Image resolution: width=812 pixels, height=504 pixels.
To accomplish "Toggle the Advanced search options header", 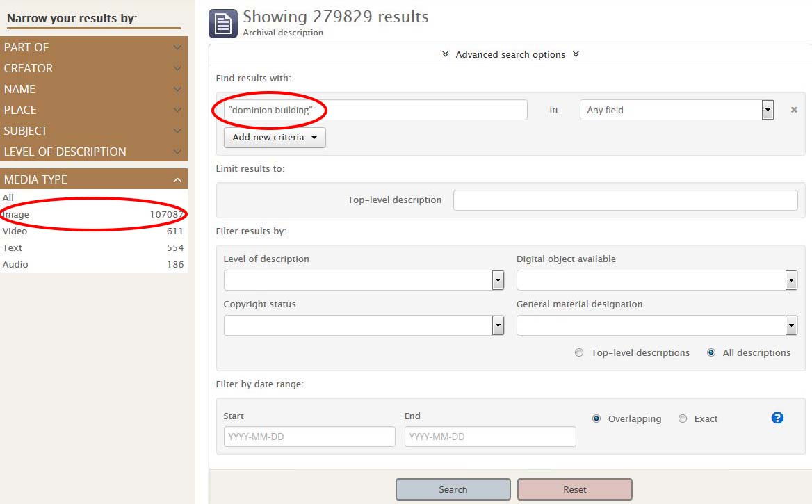I will (x=510, y=54).
